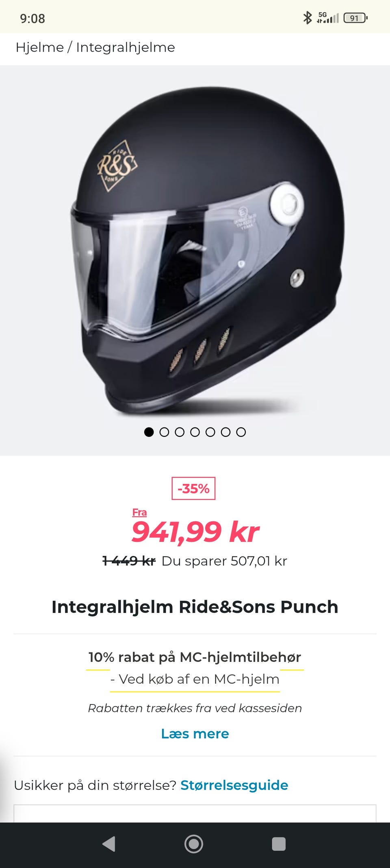Open the size selection dropdown box
Screen dimensions: 390x868
point(195,813)
